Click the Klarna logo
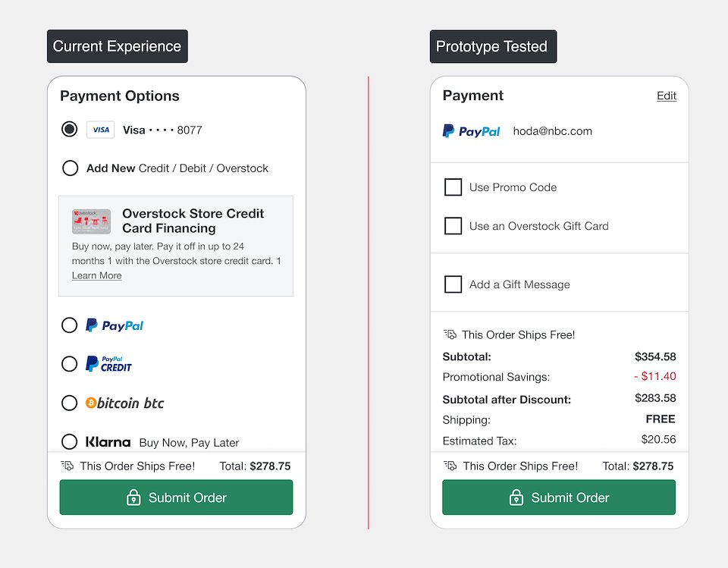Image resolution: width=728 pixels, height=568 pixels. [x=108, y=441]
